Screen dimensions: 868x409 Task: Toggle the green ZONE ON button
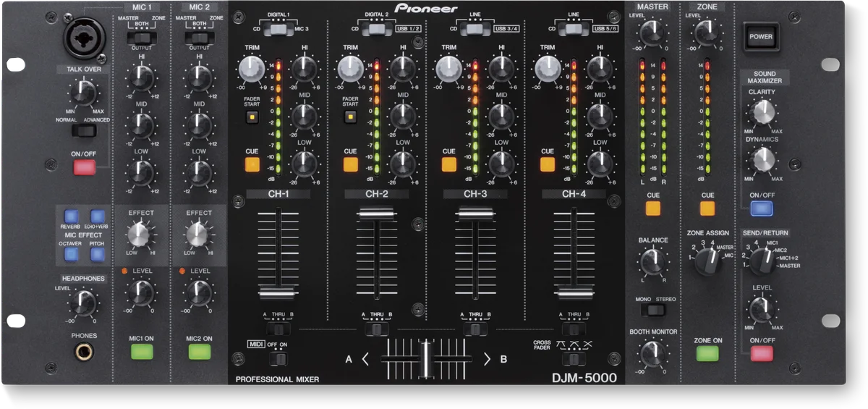click(x=707, y=353)
